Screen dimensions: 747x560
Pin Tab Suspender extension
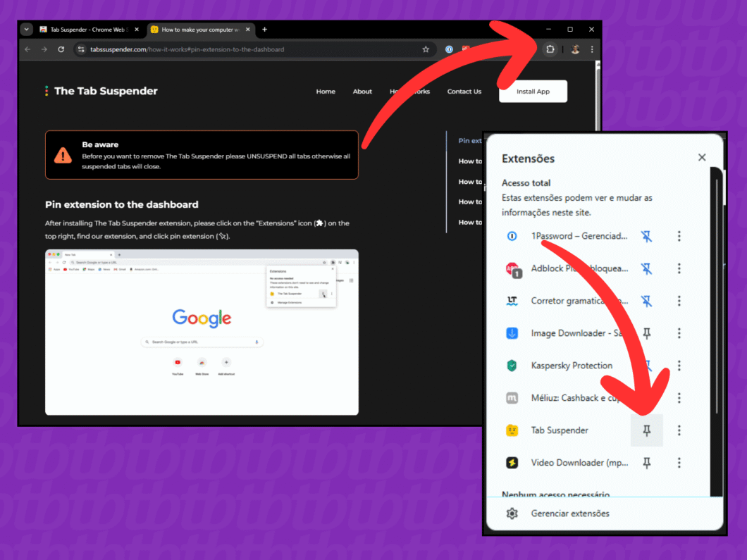pos(646,430)
